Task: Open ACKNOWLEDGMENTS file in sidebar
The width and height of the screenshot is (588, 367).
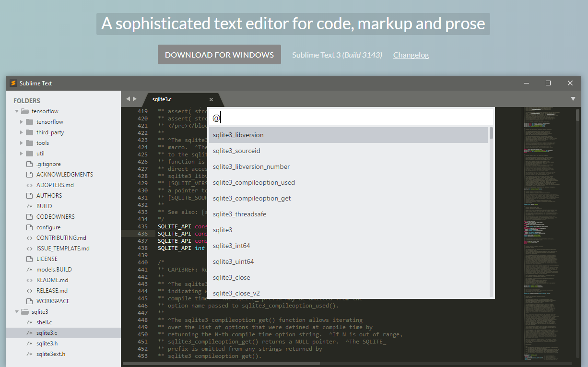Action: click(65, 175)
